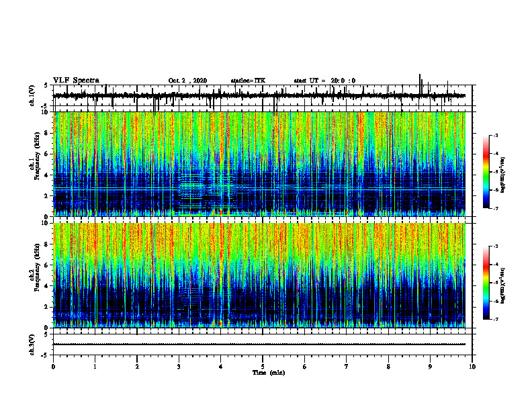Click the time-axis tick label "9"
532x411 pixels.
(x=430, y=367)
